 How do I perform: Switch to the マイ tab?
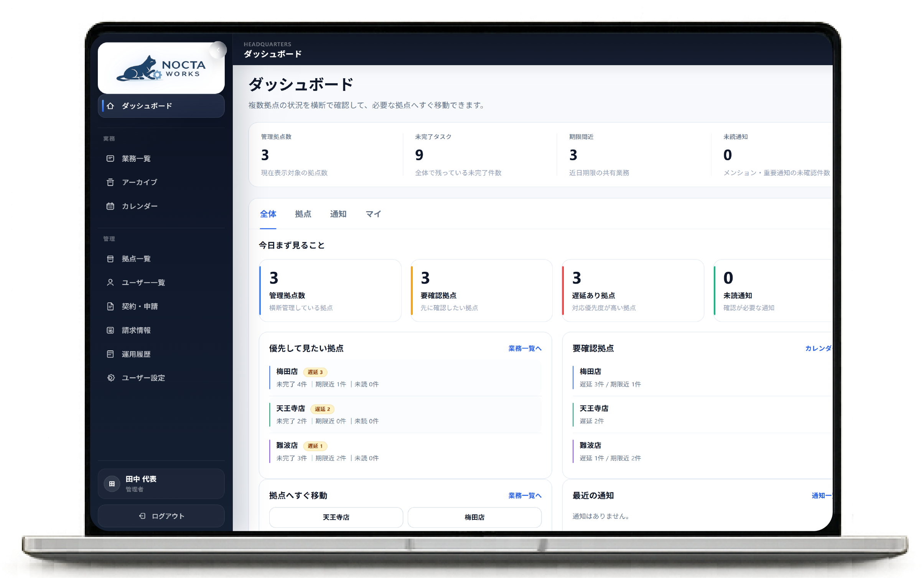[x=373, y=214]
